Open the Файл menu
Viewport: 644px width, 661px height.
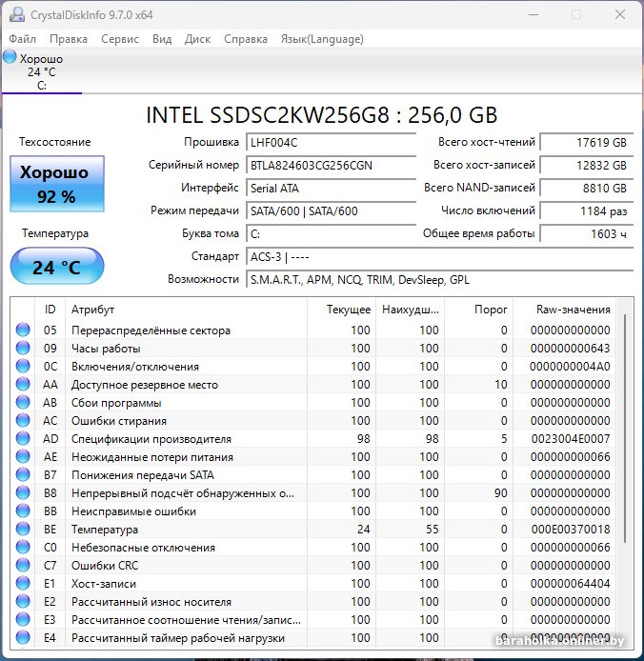point(22,39)
